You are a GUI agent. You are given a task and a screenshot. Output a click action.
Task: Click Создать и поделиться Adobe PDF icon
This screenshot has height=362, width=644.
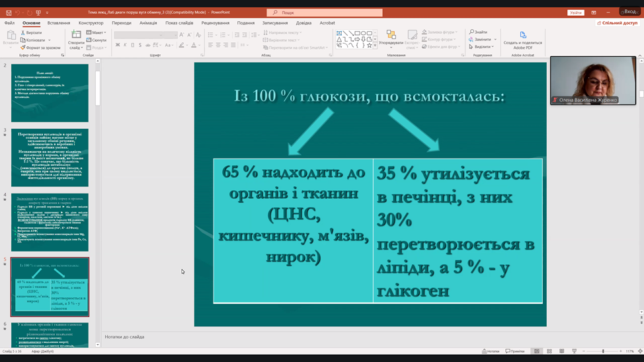(x=522, y=35)
